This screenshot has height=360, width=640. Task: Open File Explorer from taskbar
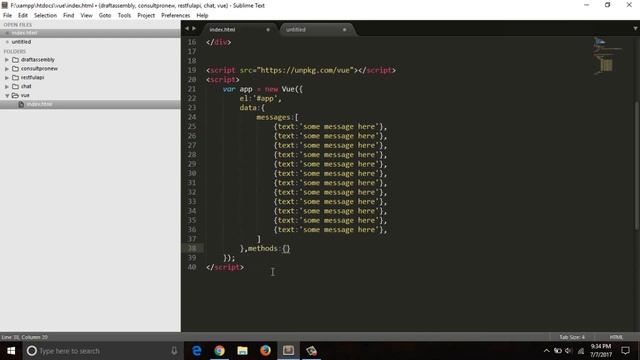pyautogui.click(x=242, y=351)
